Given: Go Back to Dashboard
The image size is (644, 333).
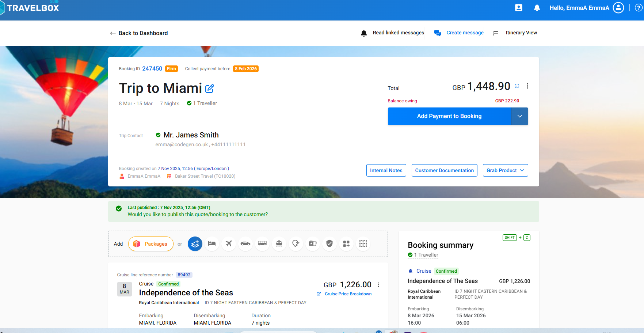Looking at the screenshot, I should point(139,33).
